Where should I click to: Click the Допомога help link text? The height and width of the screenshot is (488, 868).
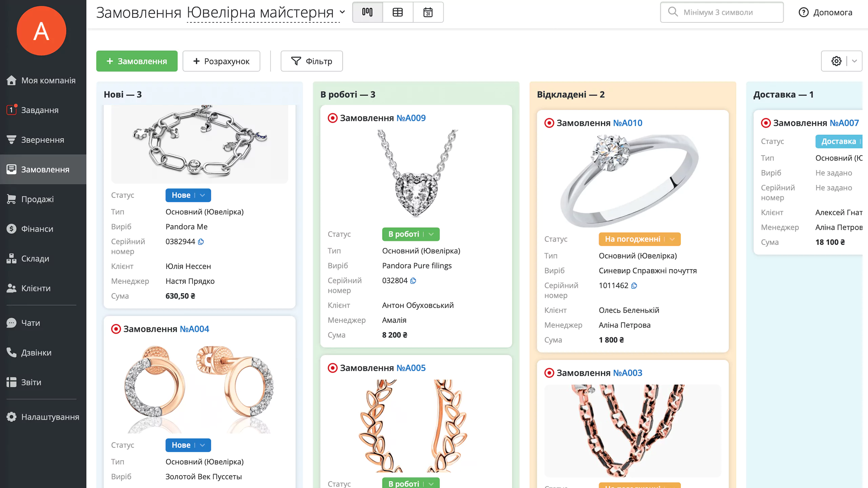coord(833,13)
